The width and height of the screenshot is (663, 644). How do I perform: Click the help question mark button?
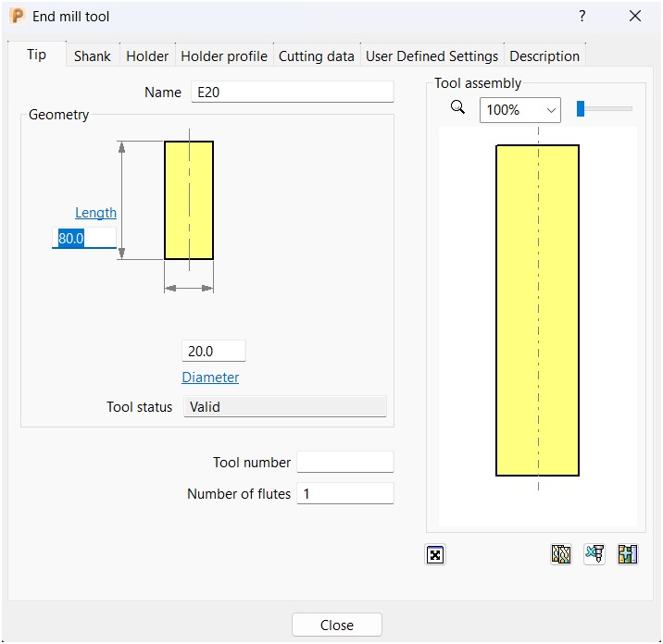[x=582, y=16]
